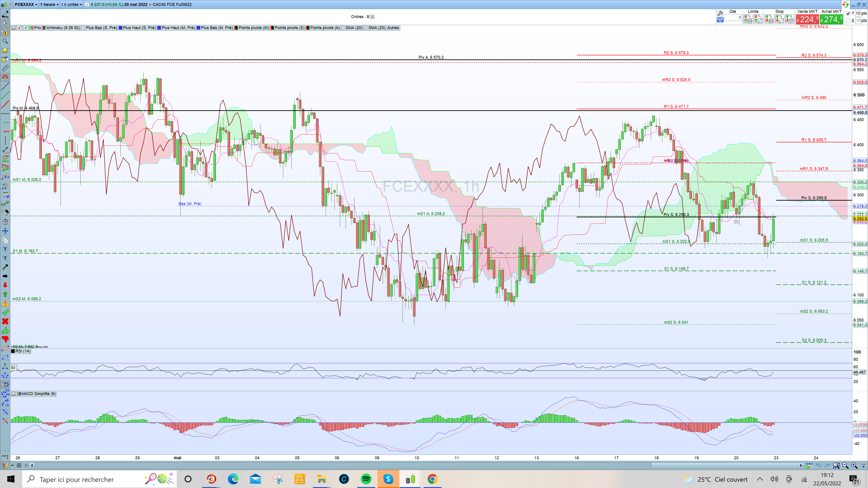Viewport: 868px width, 488px height.
Task: Expand the 1 k unités dropdown
Action: [71, 4]
